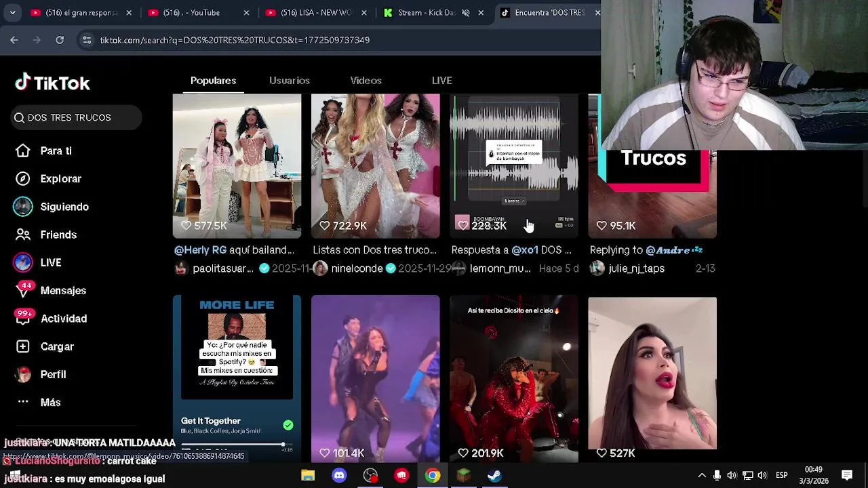
Task: Open video with 201.9K likes
Action: pyautogui.click(x=514, y=378)
